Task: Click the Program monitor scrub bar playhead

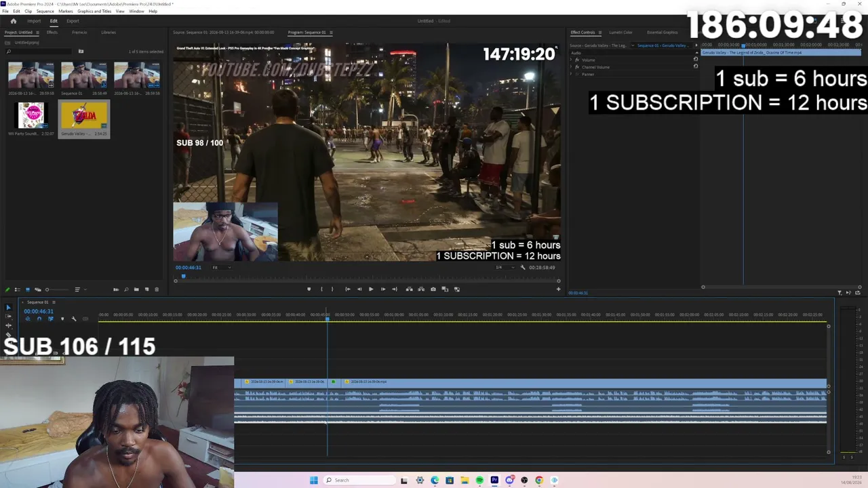Action: 183,277
